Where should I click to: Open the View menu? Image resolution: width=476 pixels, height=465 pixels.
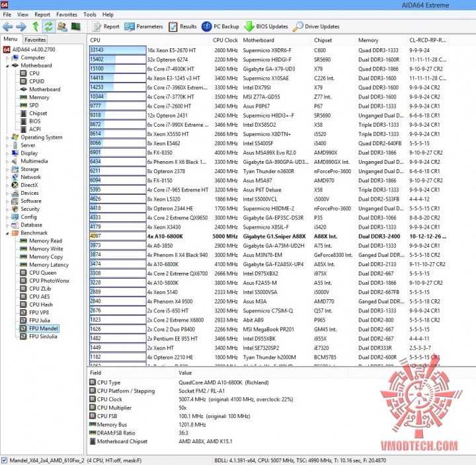pos(22,15)
